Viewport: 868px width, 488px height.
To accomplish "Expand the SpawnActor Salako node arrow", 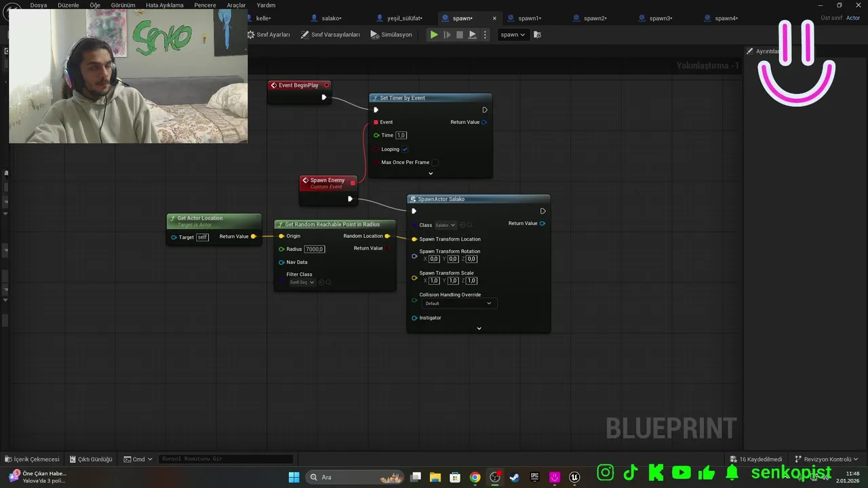I will pos(479,328).
